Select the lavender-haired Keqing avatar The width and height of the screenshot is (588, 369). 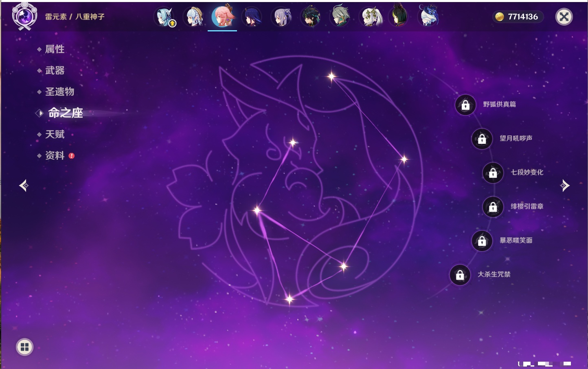pyautogui.click(x=281, y=17)
